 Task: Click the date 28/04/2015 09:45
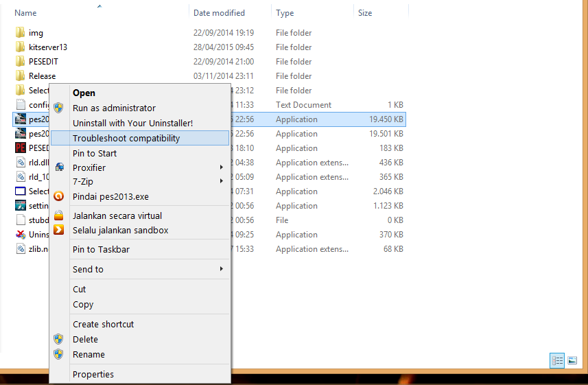coord(224,47)
